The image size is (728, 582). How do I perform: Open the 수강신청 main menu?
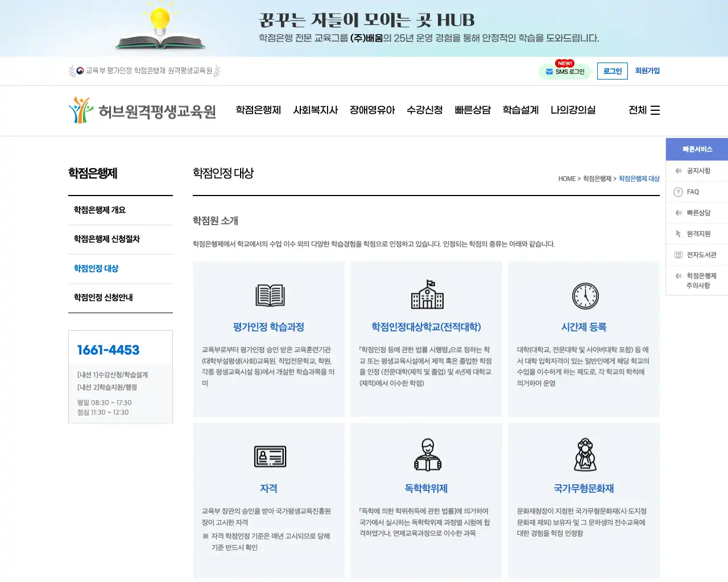(x=424, y=110)
